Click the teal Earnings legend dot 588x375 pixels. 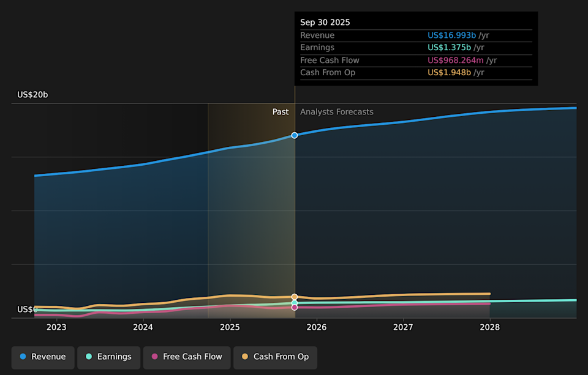pyautogui.click(x=89, y=357)
